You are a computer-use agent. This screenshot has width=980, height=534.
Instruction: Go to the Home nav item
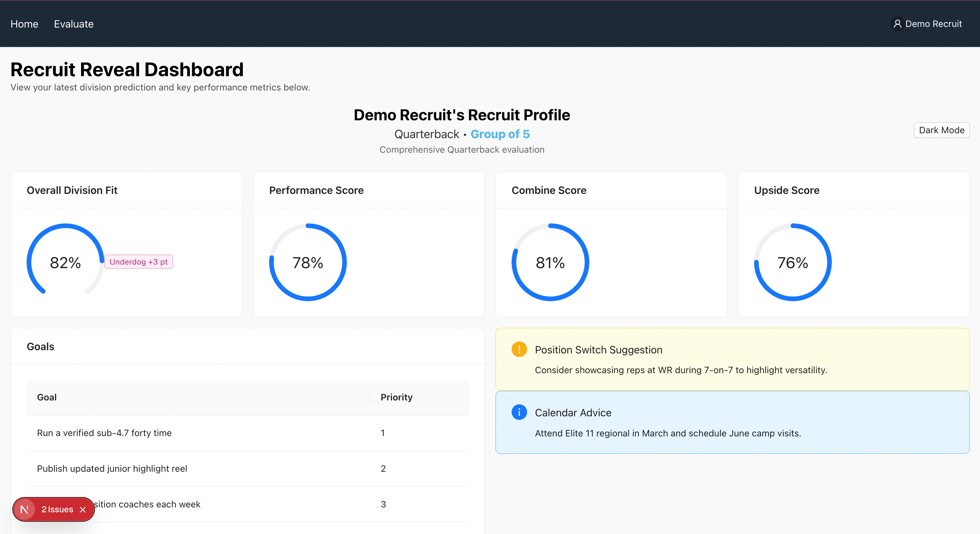(x=24, y=24)
